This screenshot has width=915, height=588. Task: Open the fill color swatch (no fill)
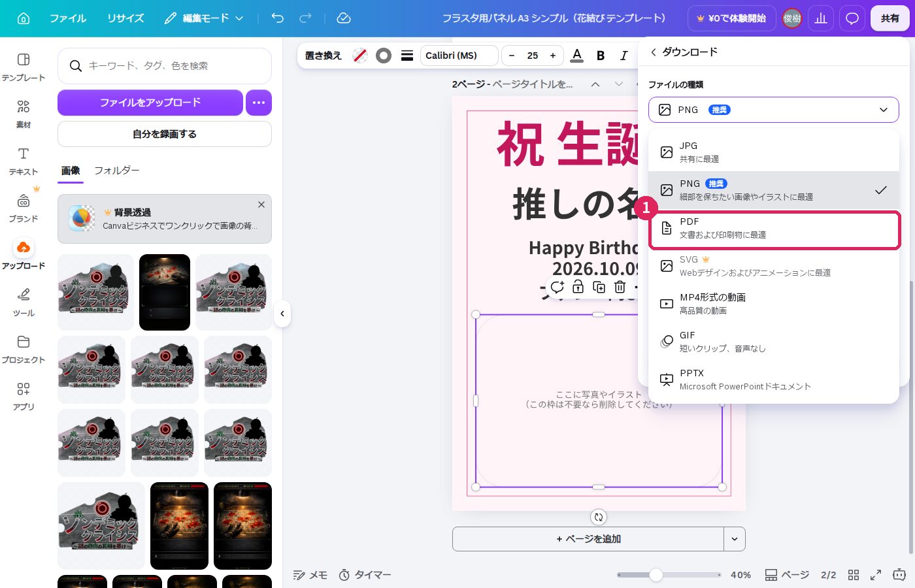click(360, 56)
